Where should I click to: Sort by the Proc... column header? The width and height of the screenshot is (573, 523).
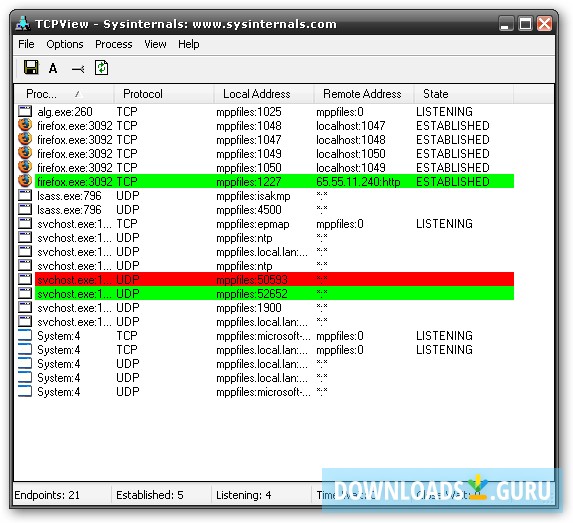click(64, 94)
